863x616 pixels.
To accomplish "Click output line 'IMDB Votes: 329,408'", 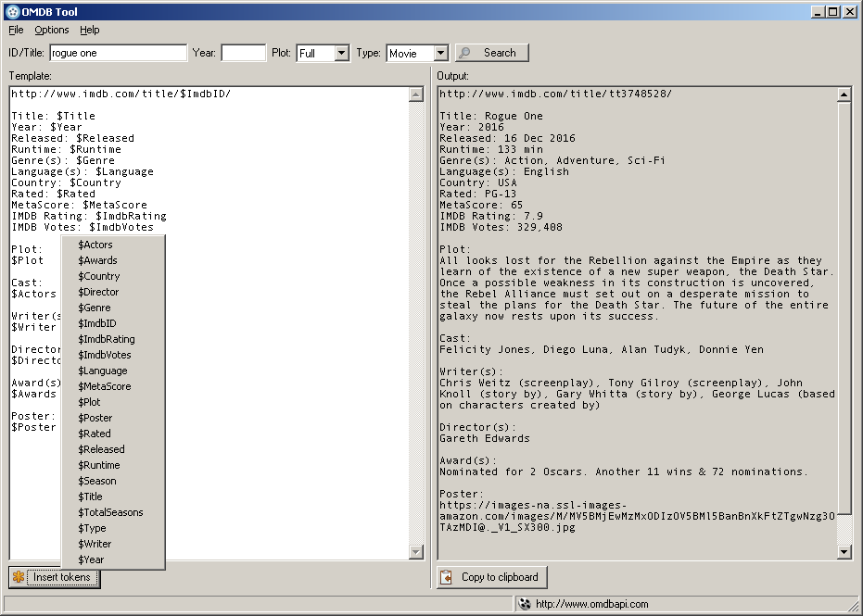I will [501, 227].
